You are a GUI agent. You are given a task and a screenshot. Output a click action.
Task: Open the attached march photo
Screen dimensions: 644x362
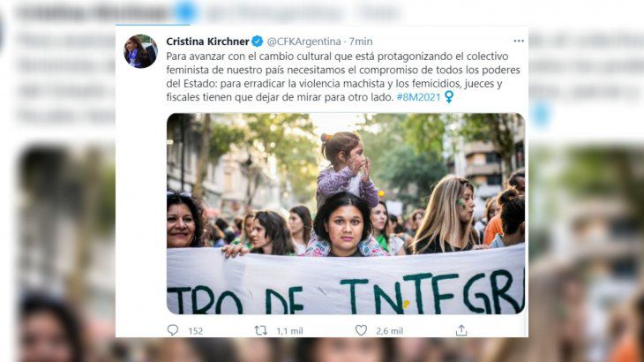click(x=346, y=214)
